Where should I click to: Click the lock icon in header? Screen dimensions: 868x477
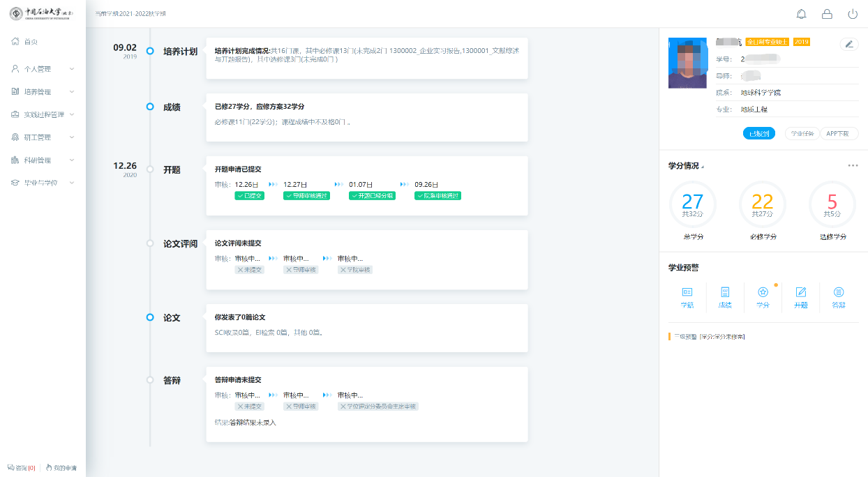[827, 14]
